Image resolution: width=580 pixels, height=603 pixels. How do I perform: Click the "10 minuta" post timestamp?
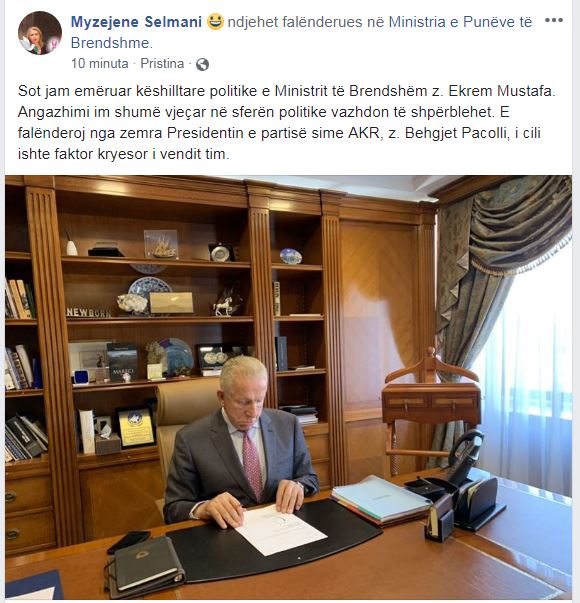pos(100,63)
